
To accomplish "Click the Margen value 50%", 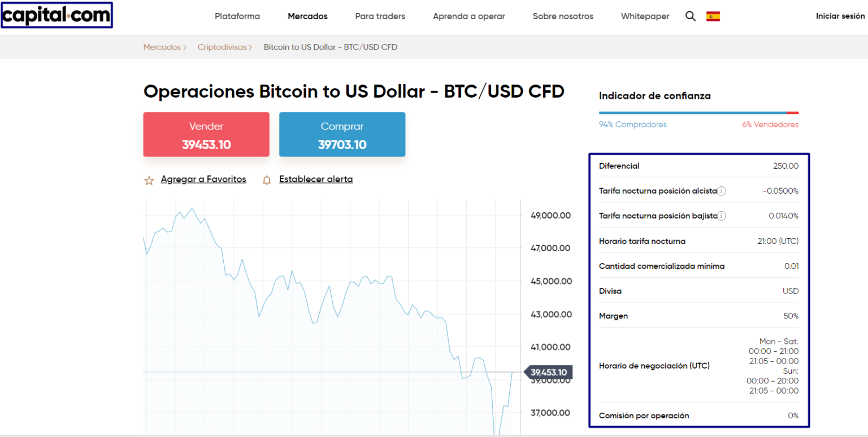I will (791, 316).
